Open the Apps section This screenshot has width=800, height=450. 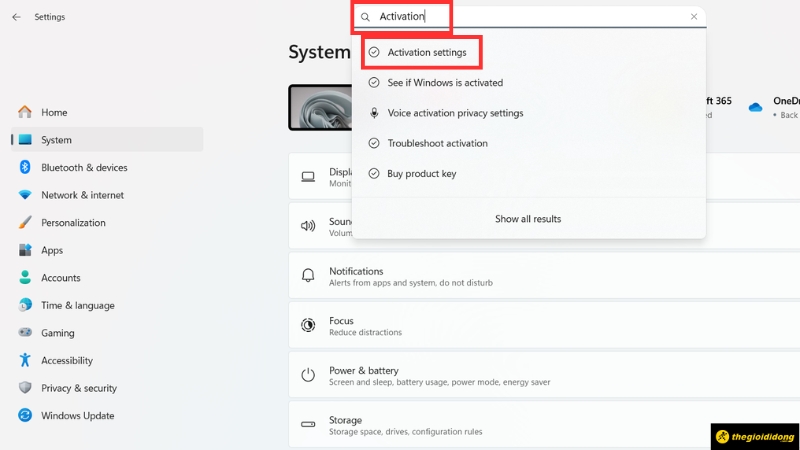click(107, 250)
